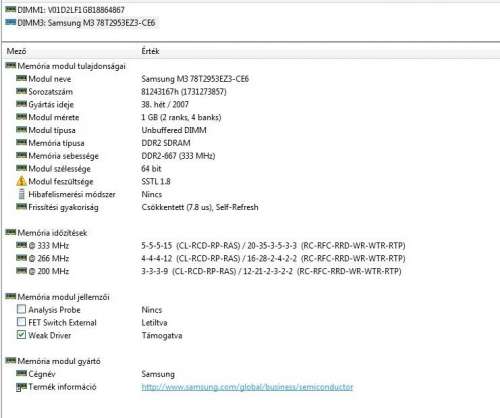Screen dimensions: 500x418
Task: Click icon beside Memória modul gyártó
Action: click(11, 361)
